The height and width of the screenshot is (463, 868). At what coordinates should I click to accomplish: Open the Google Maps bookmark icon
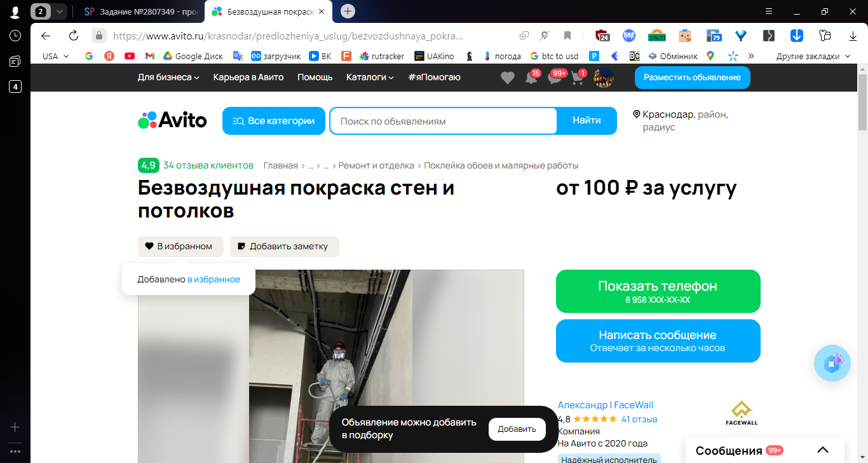[710, 56]
